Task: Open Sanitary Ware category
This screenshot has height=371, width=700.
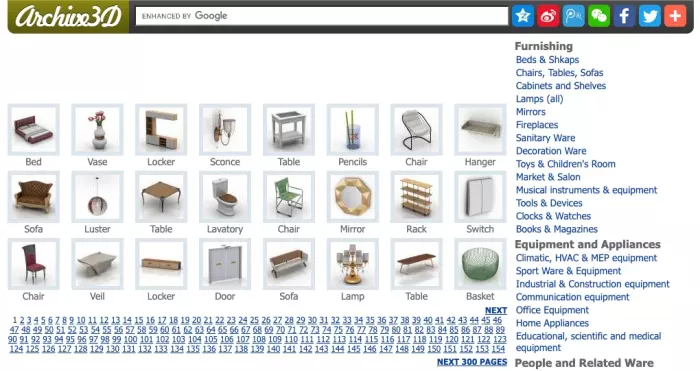Action: 545,138
